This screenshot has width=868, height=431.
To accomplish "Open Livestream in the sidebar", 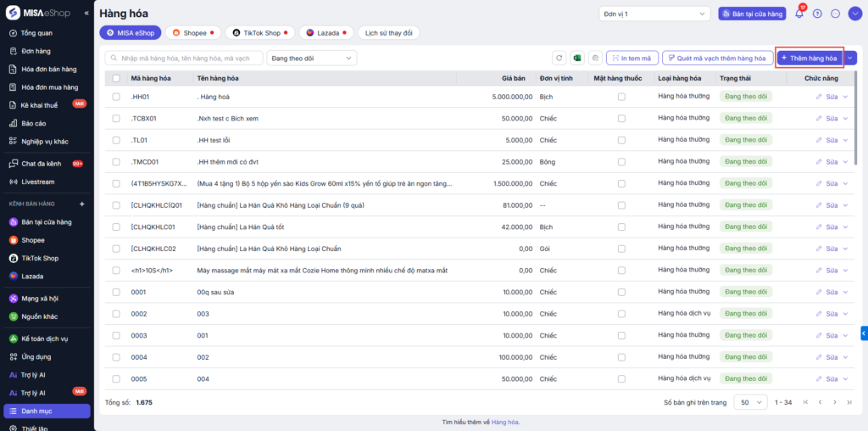I will (x=36, y=182).
